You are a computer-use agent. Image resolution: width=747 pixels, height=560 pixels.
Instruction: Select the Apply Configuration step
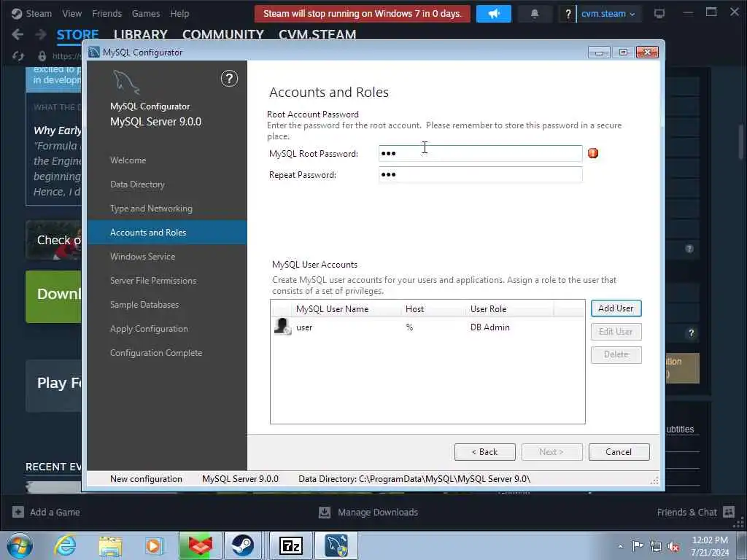pos(149,329)
